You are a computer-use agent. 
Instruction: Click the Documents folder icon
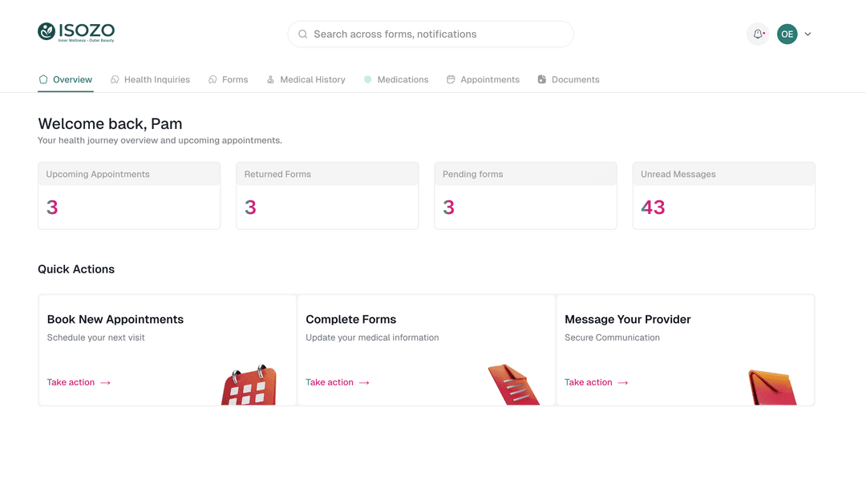click(x=543, y=79)
